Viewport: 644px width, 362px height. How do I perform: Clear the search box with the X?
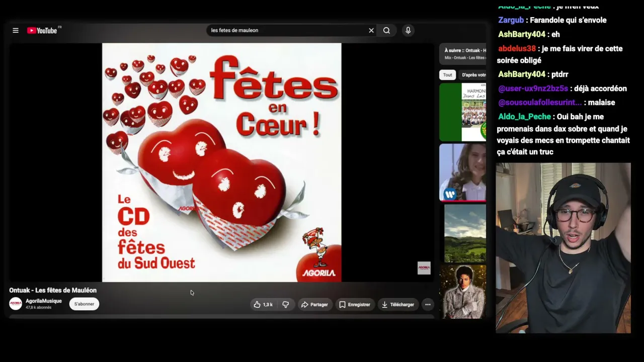click(x=371, y=30)
